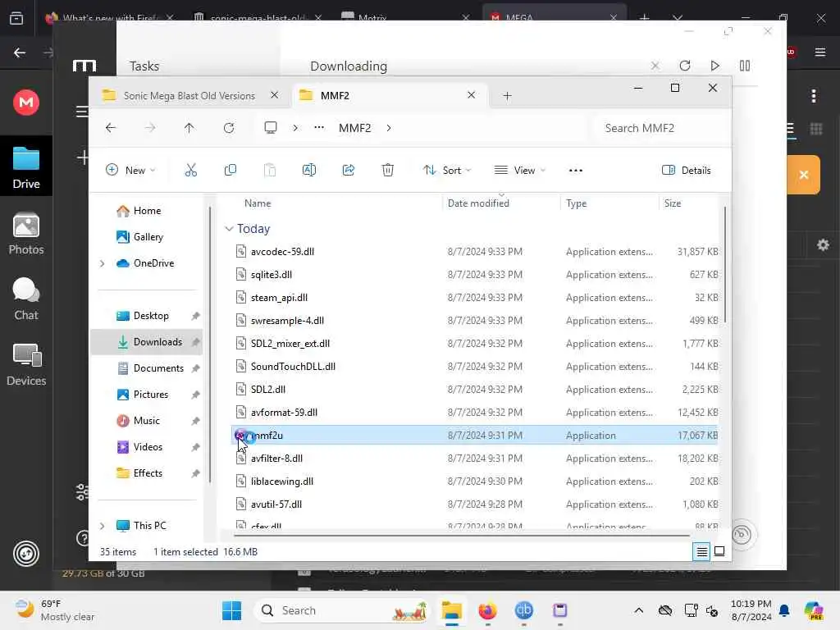Switch to details list view button
Image resolution: width=840 pixels, height=630 pixels.
(x=702, y=551)
